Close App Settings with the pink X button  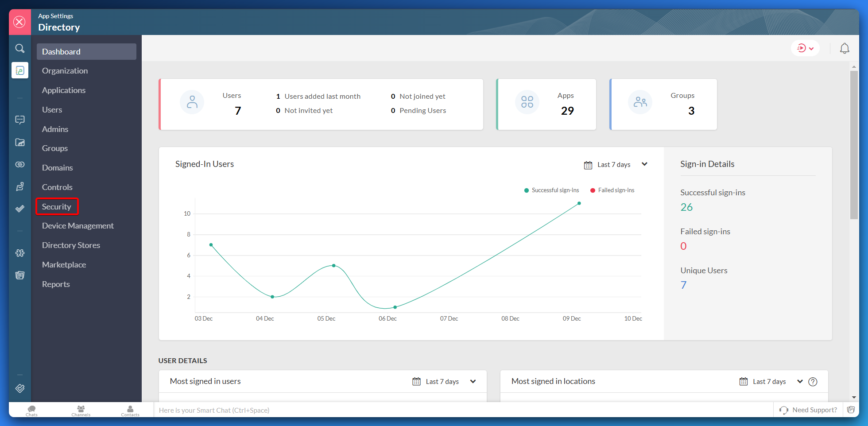(19, 22)
